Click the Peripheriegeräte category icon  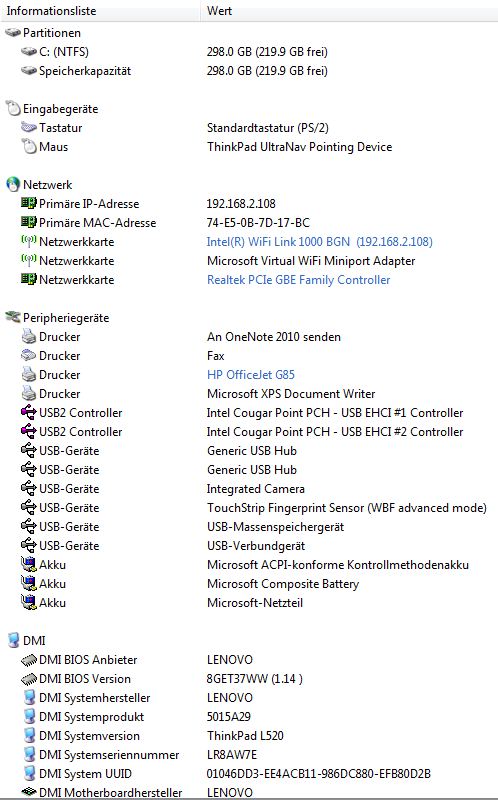coord(13,317)
